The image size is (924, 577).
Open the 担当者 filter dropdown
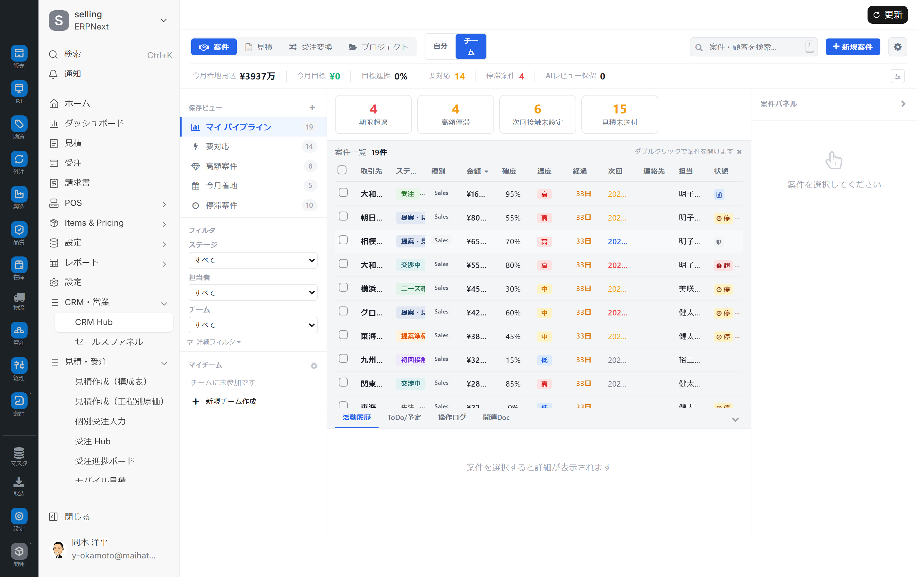click(x=253, y=293)
